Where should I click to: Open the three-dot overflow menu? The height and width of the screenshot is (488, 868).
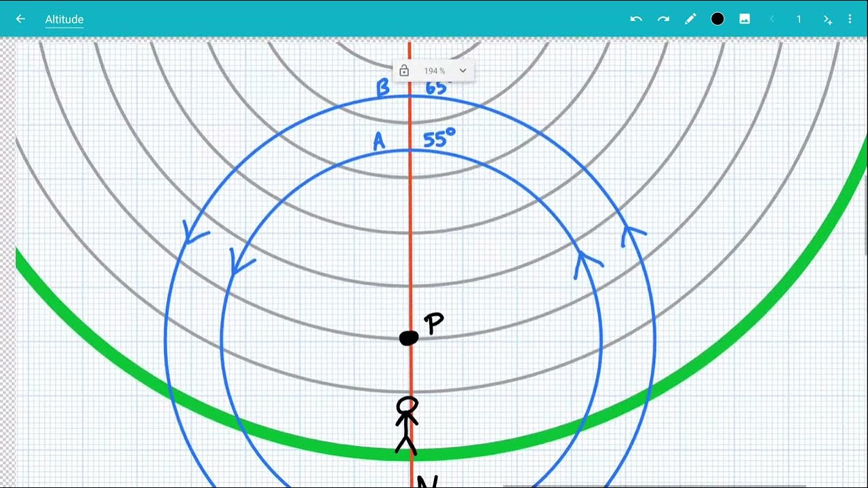point(850,19)
